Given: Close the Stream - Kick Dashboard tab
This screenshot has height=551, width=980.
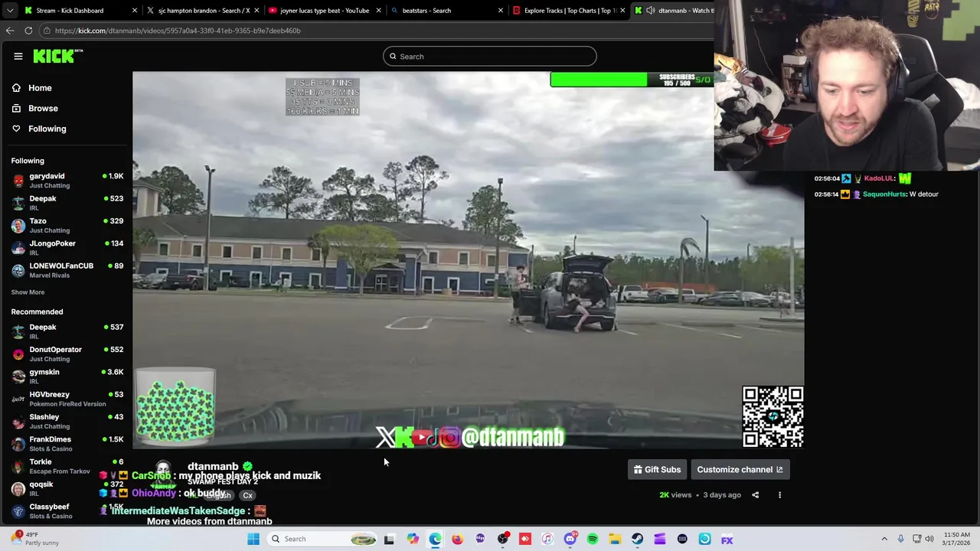Looking at the screenshot, I should tap(135, 11).
